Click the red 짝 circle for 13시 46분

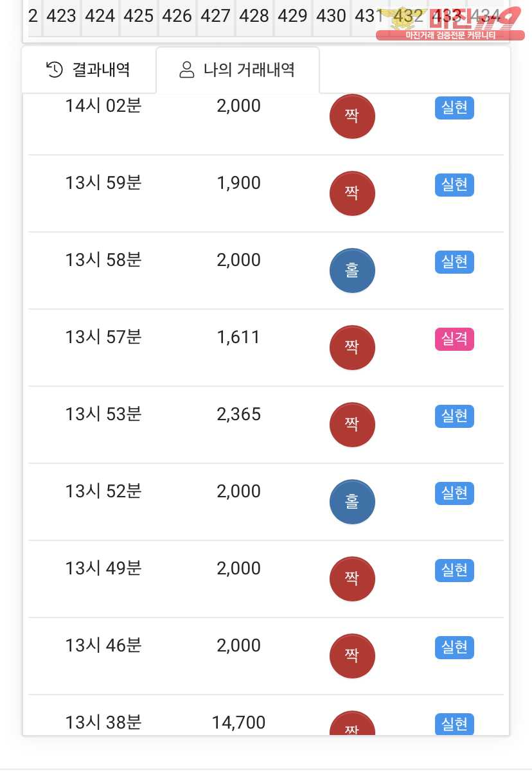[351, 656]
